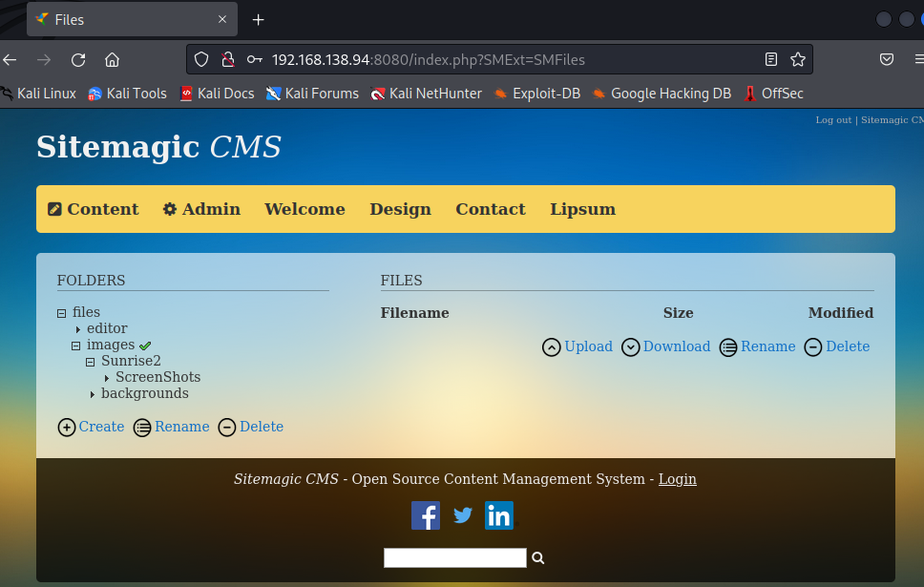Open the Content menu

coord(94,209)
